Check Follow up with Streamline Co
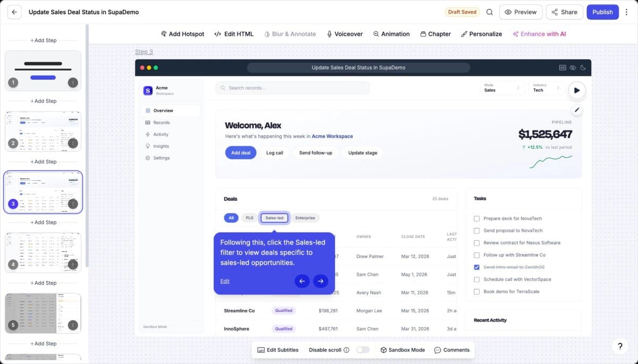The width and height of the screenshot is (638, 364). [x=476, y=255]
